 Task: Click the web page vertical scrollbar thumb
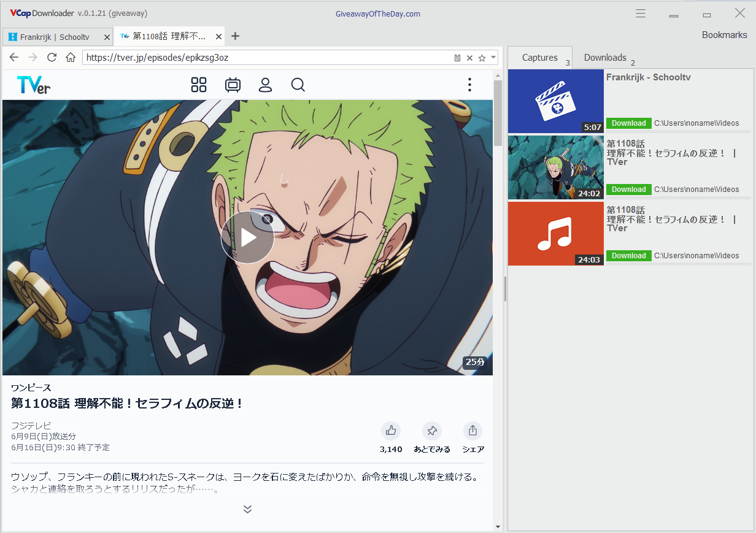498,112
